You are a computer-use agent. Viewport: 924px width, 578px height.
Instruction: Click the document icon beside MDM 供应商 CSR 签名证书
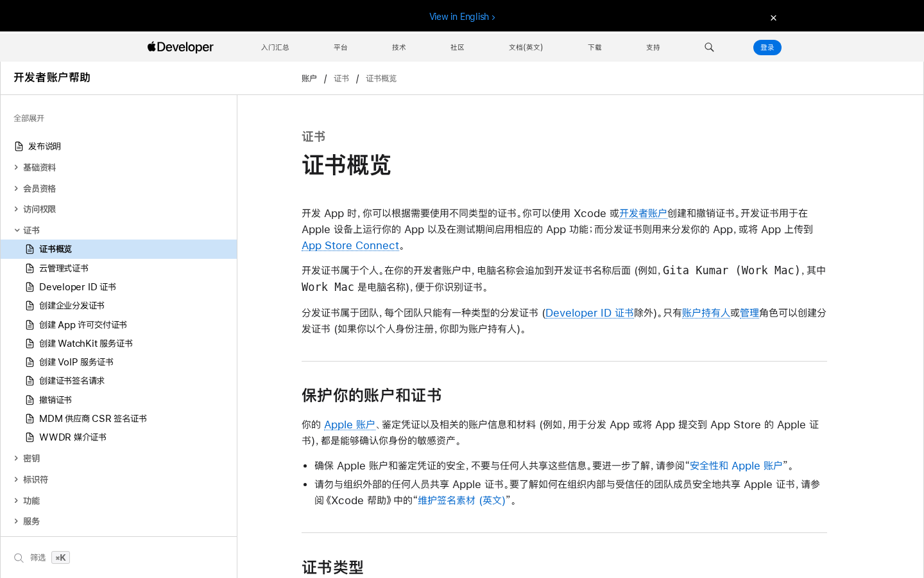tap(30, 419)
